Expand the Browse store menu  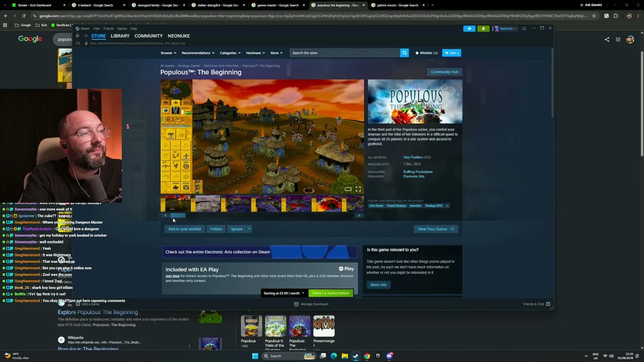pyautogui.click(x=168, y=53)
